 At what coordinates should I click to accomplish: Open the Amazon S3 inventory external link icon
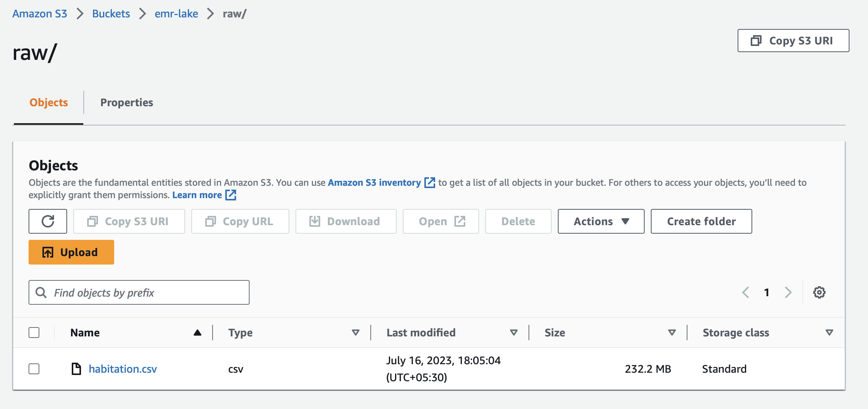[x=429, y=183]
